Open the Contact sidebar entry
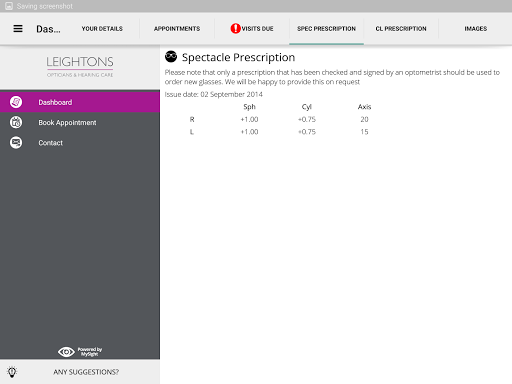Image resolution: width=512 pixels, height=384 pixels. point(80,143)
